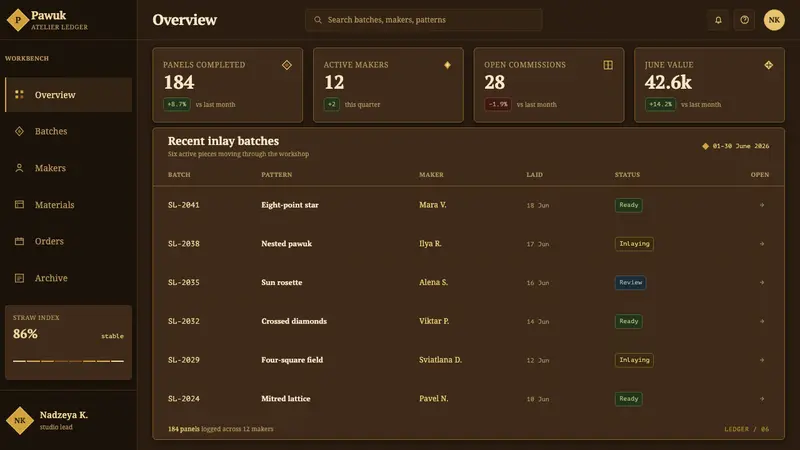Select pattern Mitred lattice
Image resolution: width=800 pixels, height=450 pixels.
tap(286, 399)
